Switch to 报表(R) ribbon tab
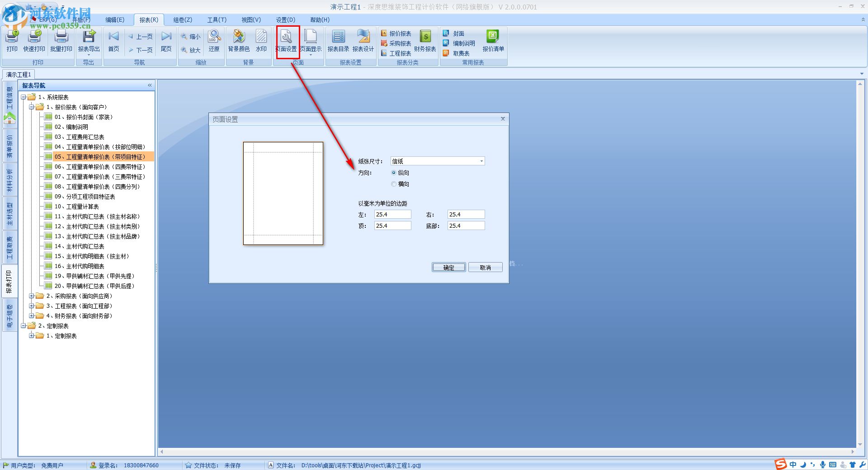868x470 pixels. (149, 20)
